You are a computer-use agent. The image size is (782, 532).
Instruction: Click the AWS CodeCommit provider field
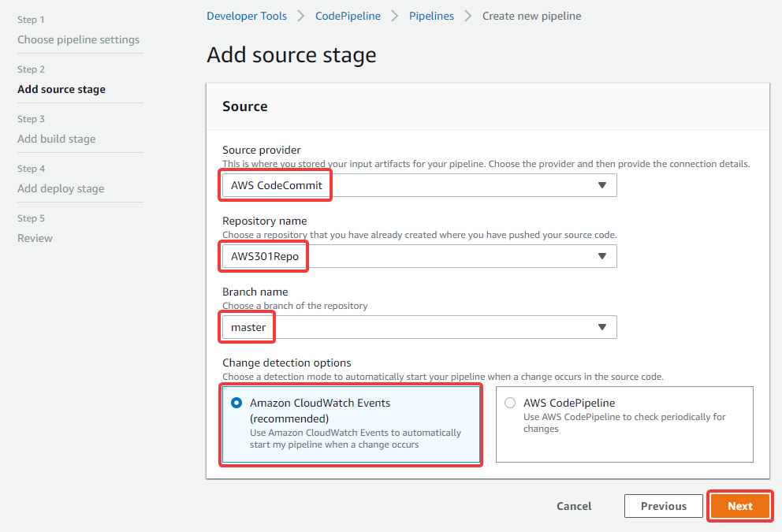point(419,185)
